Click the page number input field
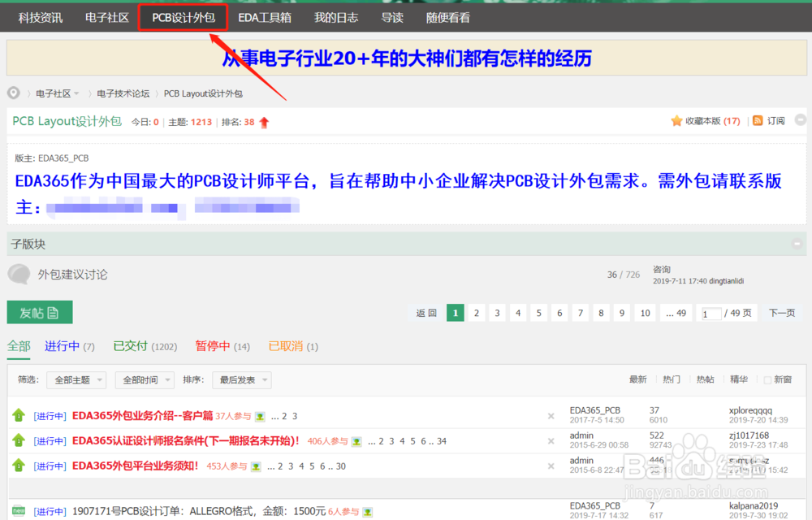This screenshot has height=520, width=812. point(711,314)
